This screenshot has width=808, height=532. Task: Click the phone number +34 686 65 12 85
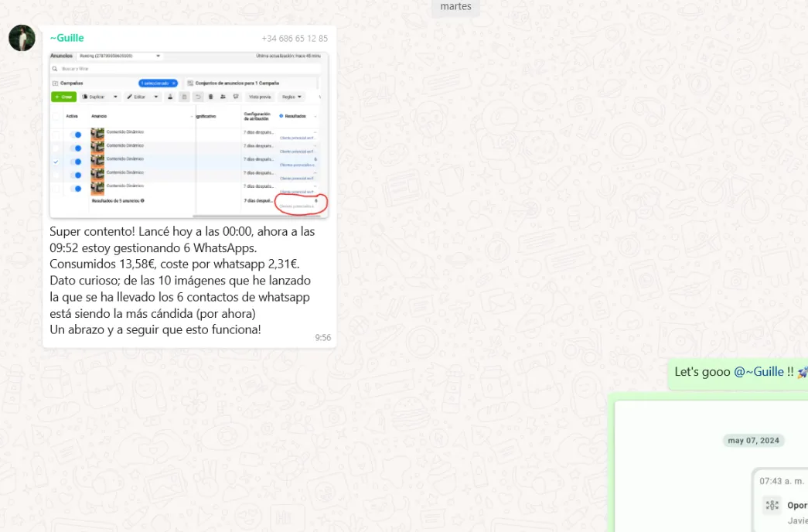click(x=294, y=39)
